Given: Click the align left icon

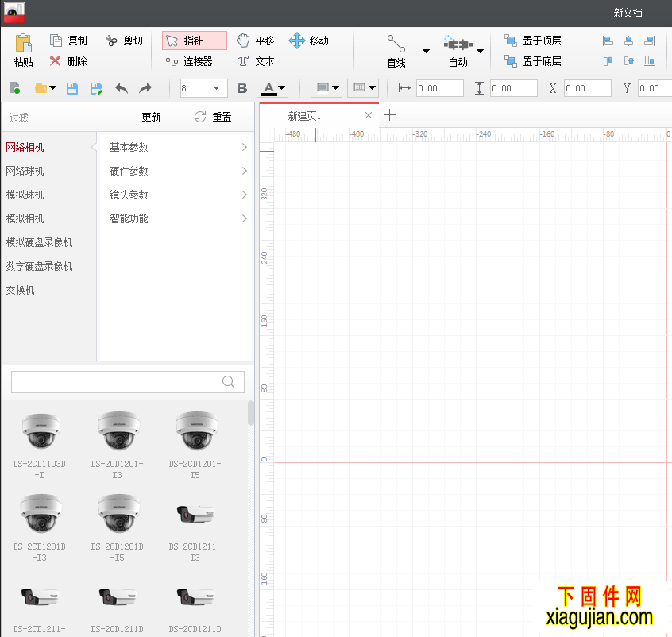Looking at the screenshot, I should (x=608, y=41).
